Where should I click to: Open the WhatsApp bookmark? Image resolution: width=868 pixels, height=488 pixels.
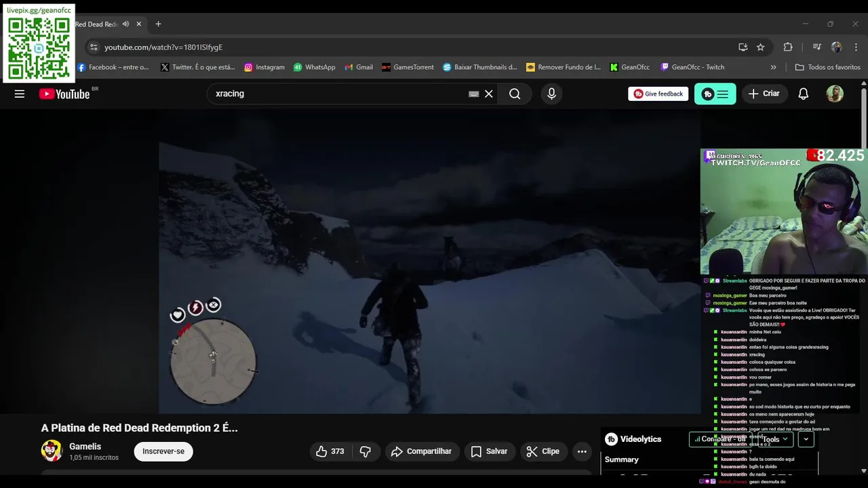314,67
